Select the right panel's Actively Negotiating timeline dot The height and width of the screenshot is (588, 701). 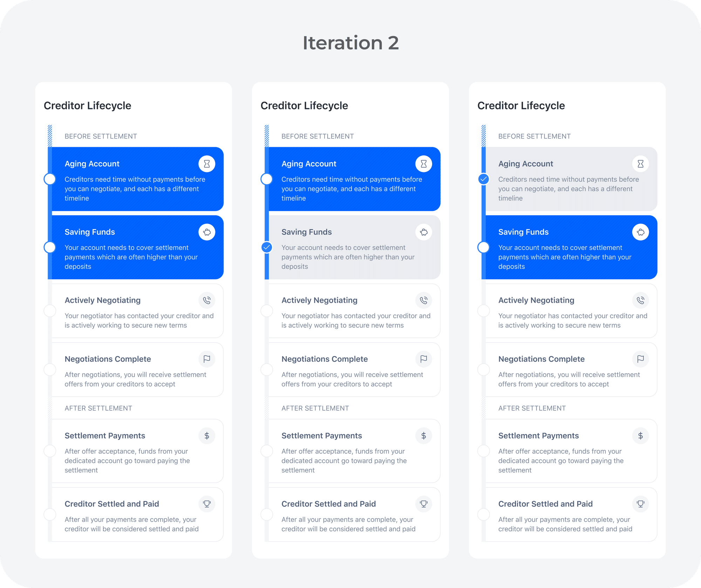[484, 311]
